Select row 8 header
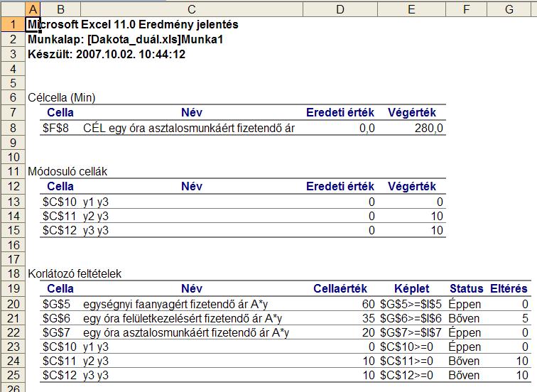The image size is (537, 392). (x=13, y=128)
